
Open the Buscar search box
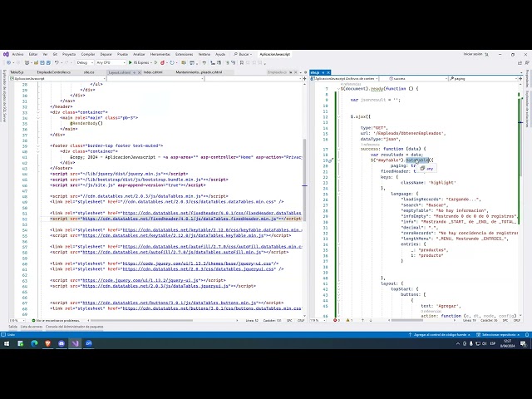pos(242,54)
